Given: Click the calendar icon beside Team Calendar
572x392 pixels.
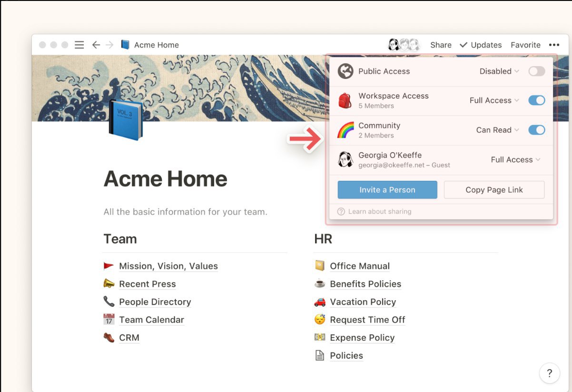Looking at the screenshot, I should [109, 319].
